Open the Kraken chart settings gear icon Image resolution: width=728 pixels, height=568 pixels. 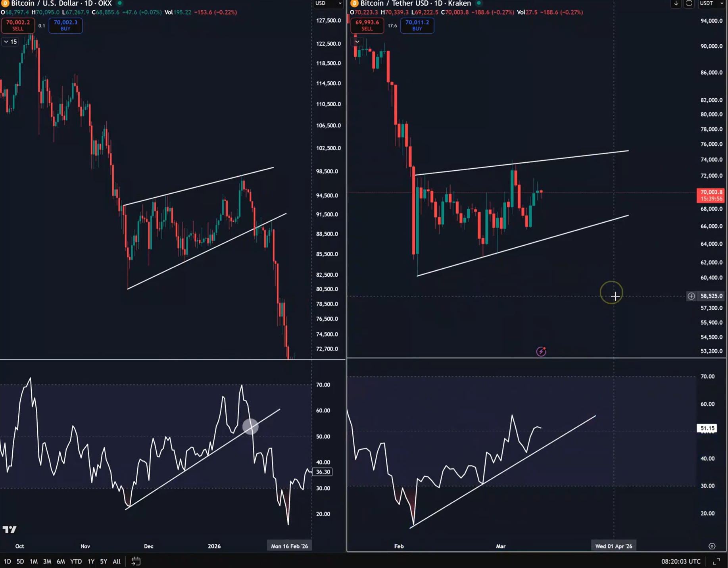[712, 546]
